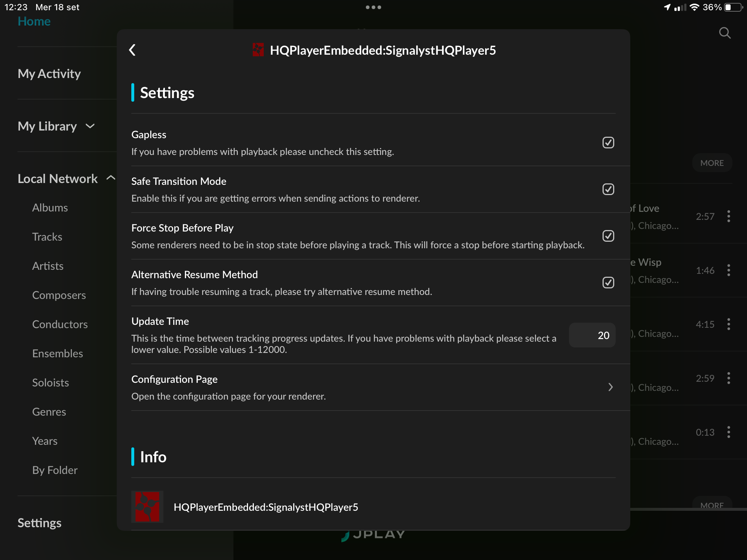Toggle Alternative Resume Method checkbox

click(608, 283)
